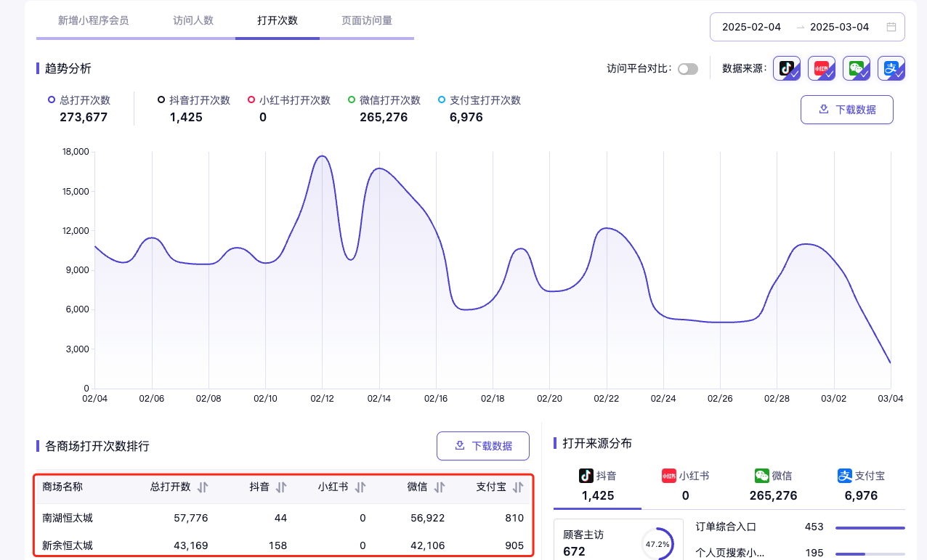This screenshot has height=560, width=927.
Task: Toggle the Alipay data source icon
Action: click(891, 68)
